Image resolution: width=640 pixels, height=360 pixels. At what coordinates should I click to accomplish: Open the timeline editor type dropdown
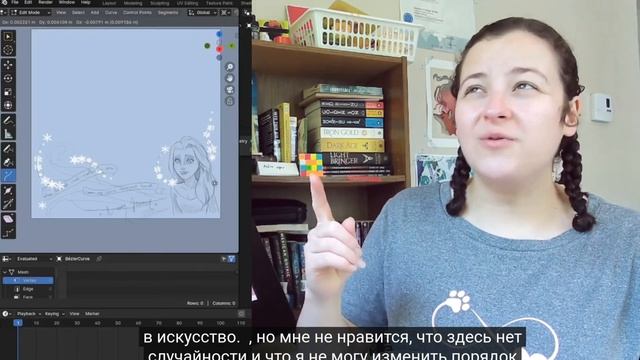pos(6,313)
